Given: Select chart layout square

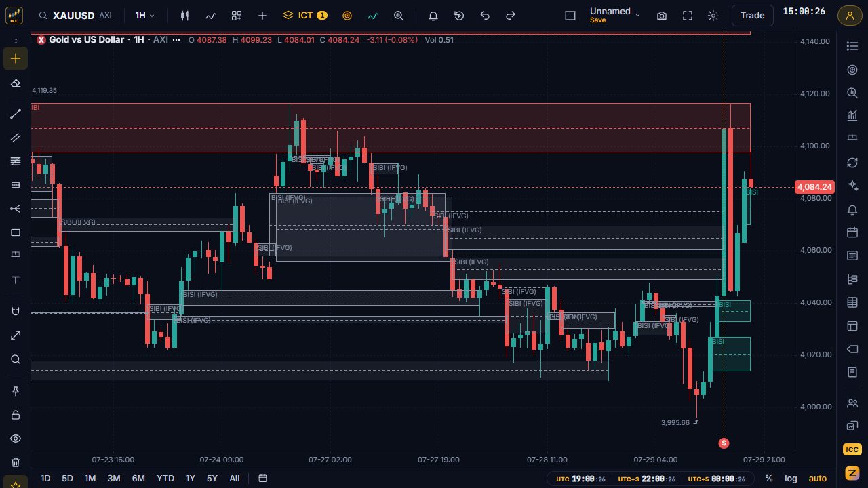Looking at the screenshot, I should click(x=570, y=15).
